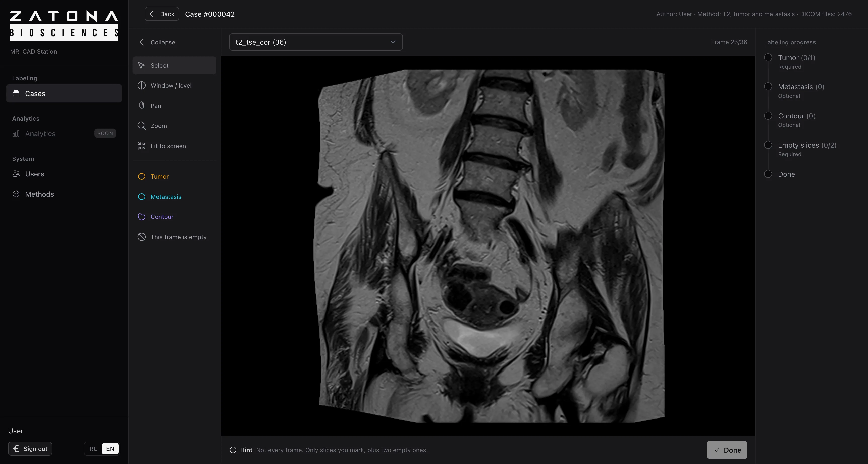Click the Sign out button
868x464 pixels.
point(30,449)
